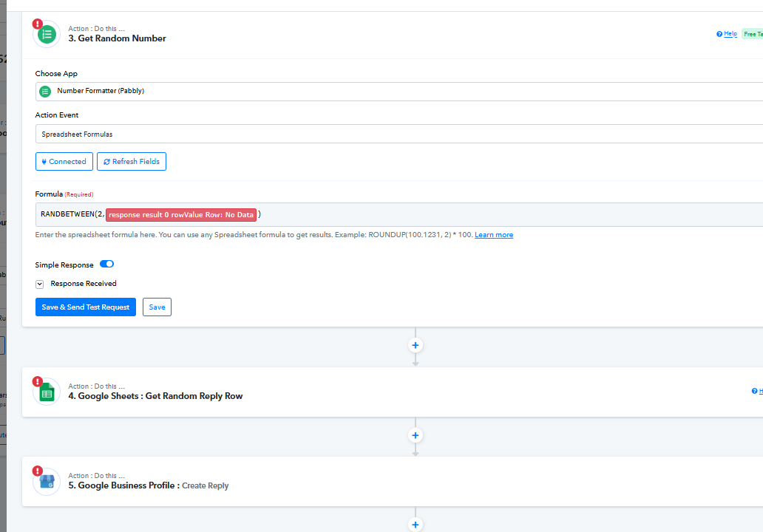Open the Choose App dropdown Number Formatter (Pabbly)
This screenshot has height=532, width=763.
(x=399, y=92)
